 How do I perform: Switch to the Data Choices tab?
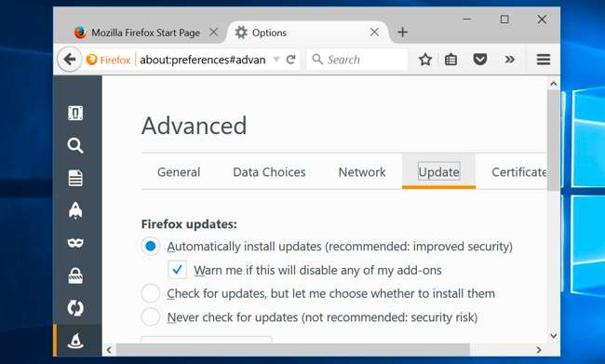point(269,172)
